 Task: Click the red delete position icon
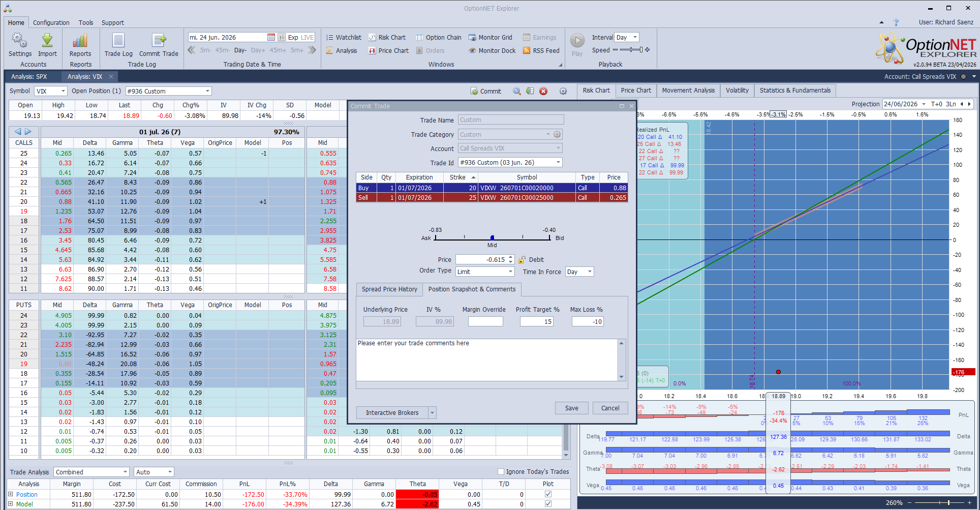(x=543, y=91)
